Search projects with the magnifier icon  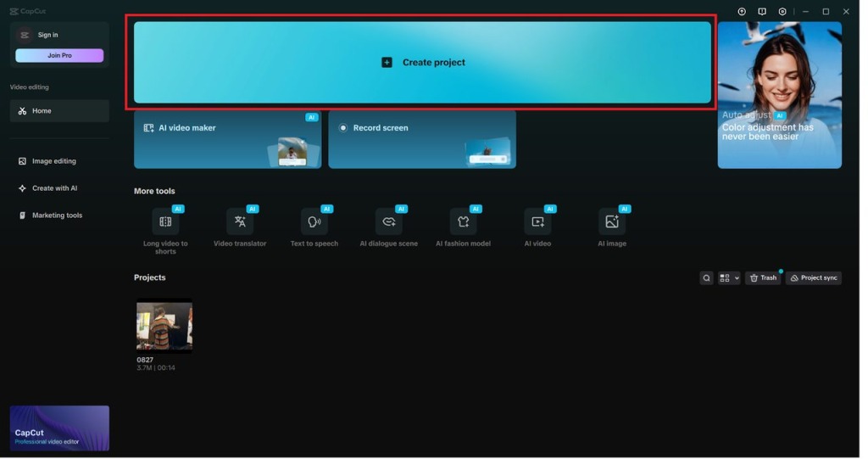706,278
